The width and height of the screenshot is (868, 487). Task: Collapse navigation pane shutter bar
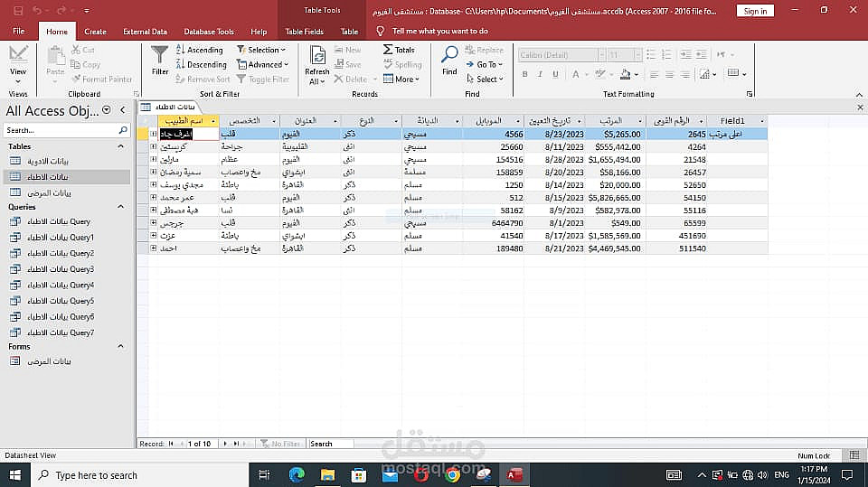pos(123,110)
